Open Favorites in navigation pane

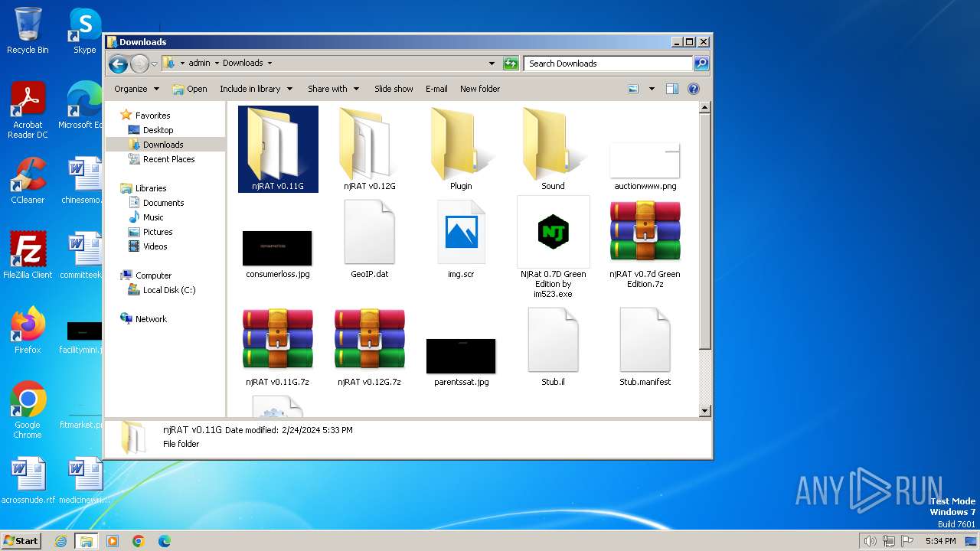pyautogui.click(x=152, y=116)
